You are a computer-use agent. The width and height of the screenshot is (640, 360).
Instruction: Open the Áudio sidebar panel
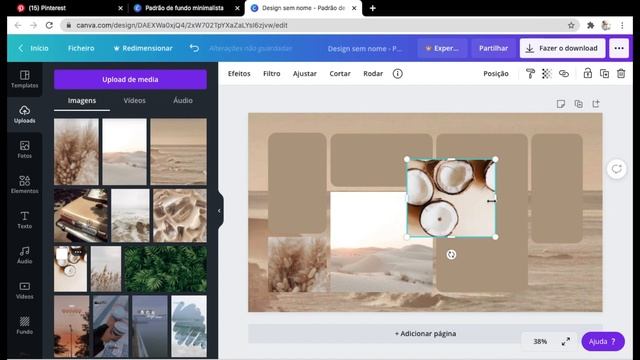(x=24, y=255)
